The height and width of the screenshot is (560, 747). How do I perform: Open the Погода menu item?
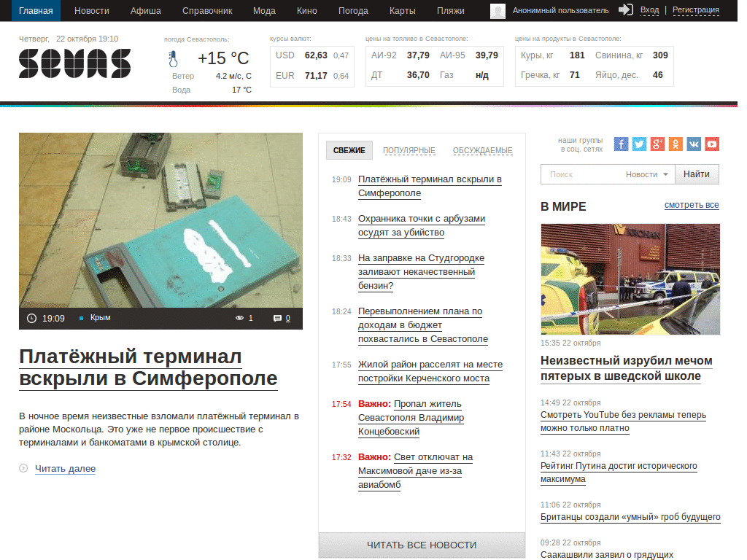pyautogui.click(x=353, y=10)
